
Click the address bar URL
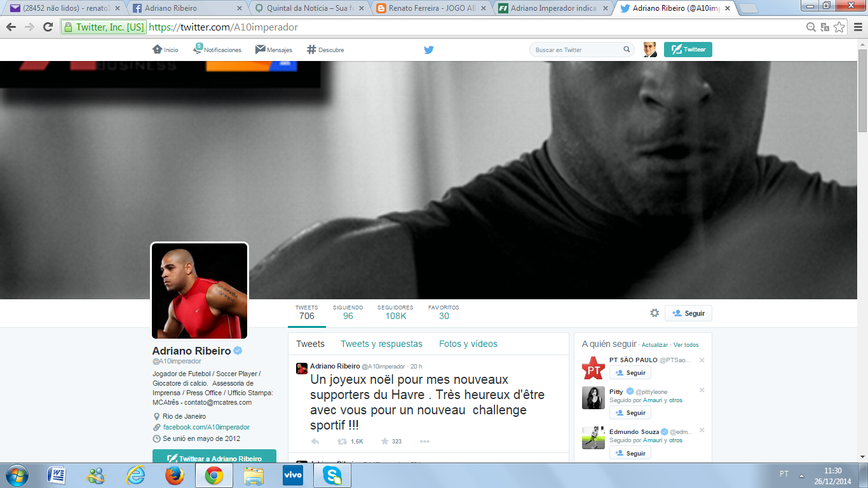click(224, 27)
